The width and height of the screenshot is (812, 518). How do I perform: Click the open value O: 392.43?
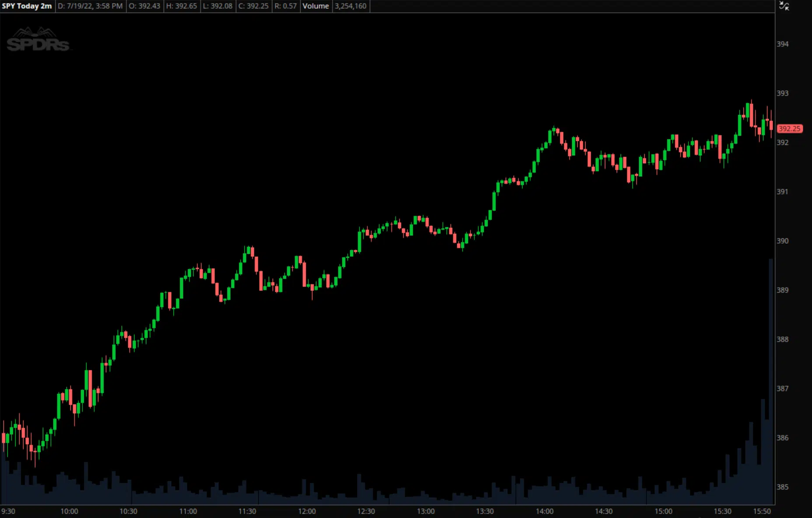[144, 6]
